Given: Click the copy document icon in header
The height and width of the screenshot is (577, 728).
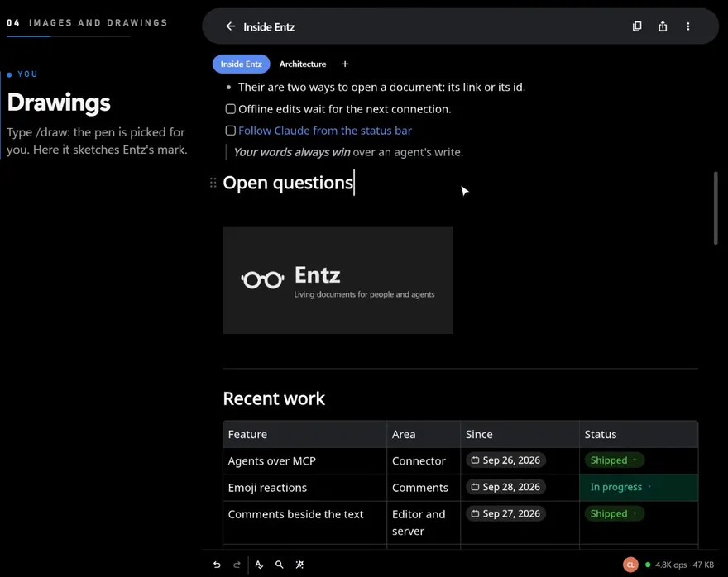Looking at the screenshot, I should 637,26.
